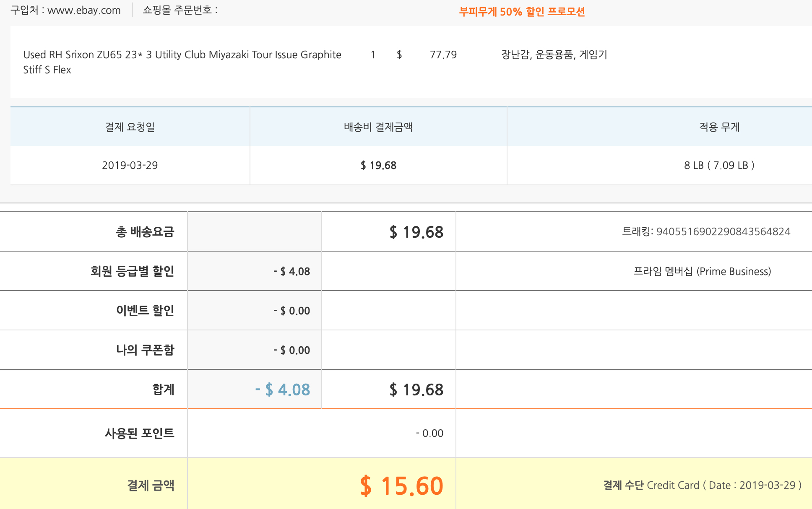Screen dimensions: 812x509
Task: Click the orange 50% volume weight promotion text
Action: coord(522,12)
